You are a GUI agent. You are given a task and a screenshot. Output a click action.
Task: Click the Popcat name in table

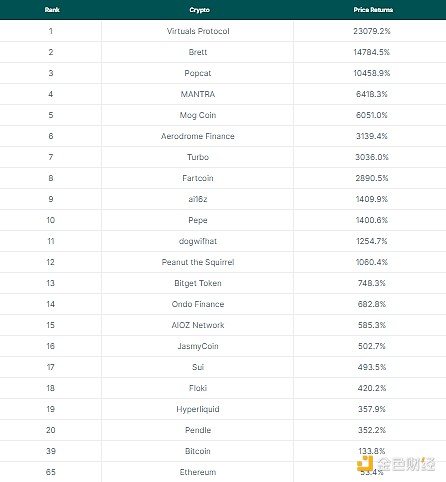(x=198, y=73)
